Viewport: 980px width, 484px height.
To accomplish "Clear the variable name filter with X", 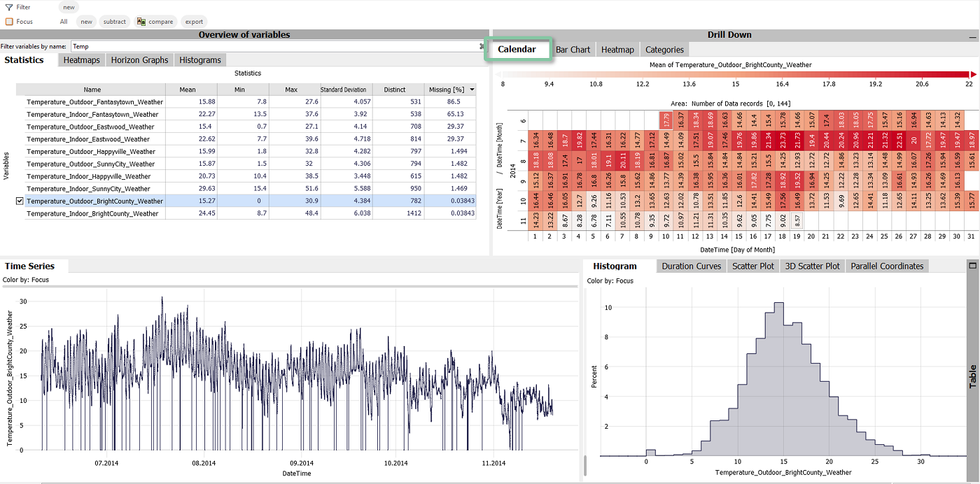I will click(482, 46).
